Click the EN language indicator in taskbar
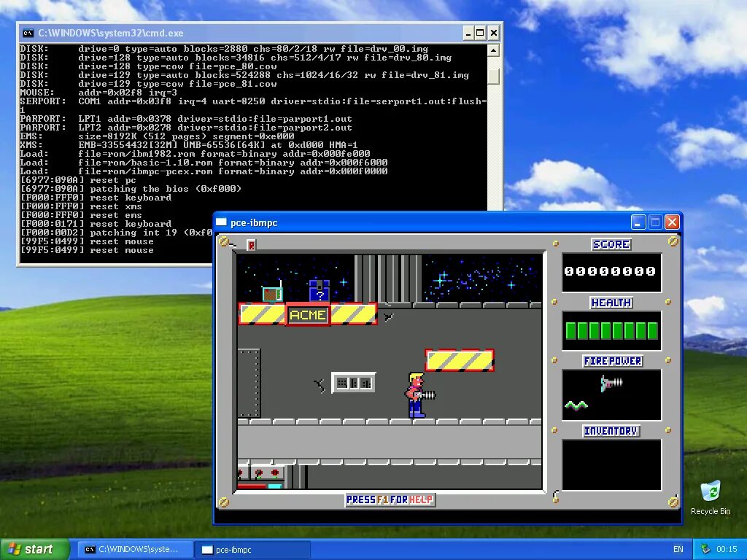This screenshot has height=560, width=747. pos(678,550)
